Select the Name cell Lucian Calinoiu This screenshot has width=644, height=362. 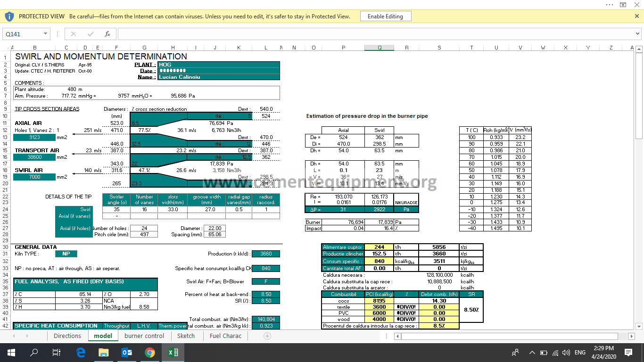point(219,77)
